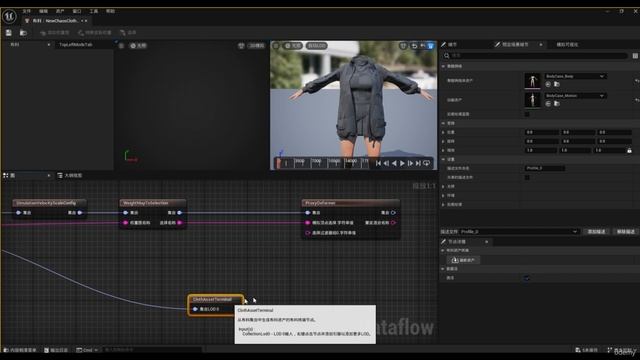640x360 pixels.
Task: Toggle the checkbox below the BodyCase_Motion row
Action: click(527, 114)
